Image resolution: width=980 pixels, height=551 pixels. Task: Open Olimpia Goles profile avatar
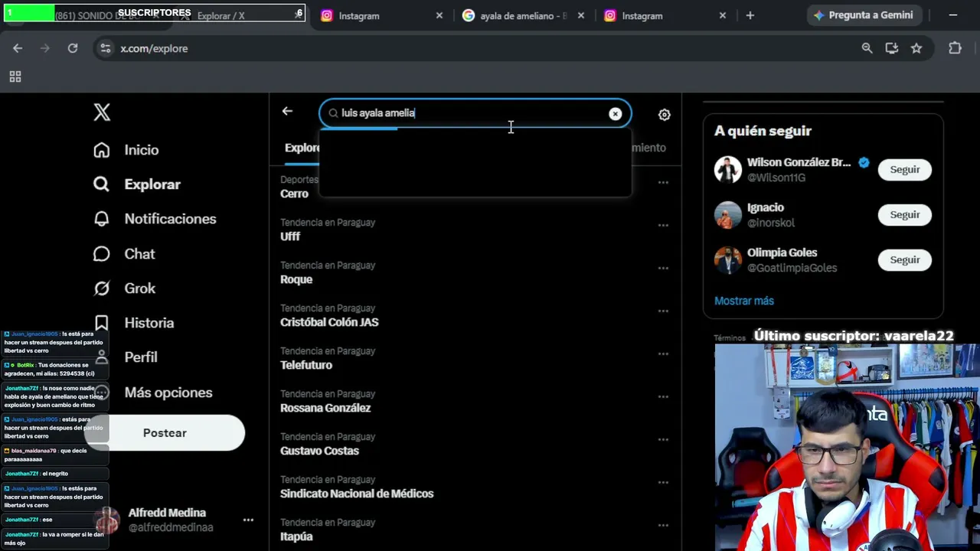(x=728, y=259)
